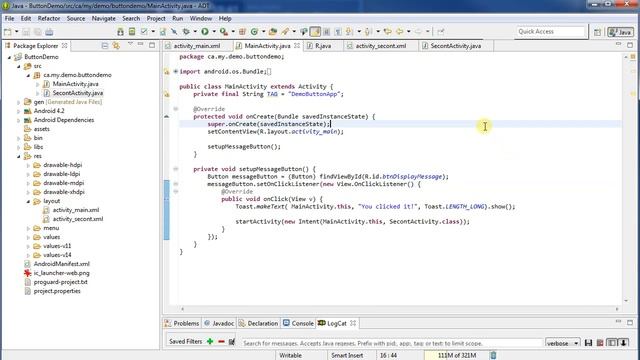Toggle Link with Editor in Package Explorer

[116, 46]
